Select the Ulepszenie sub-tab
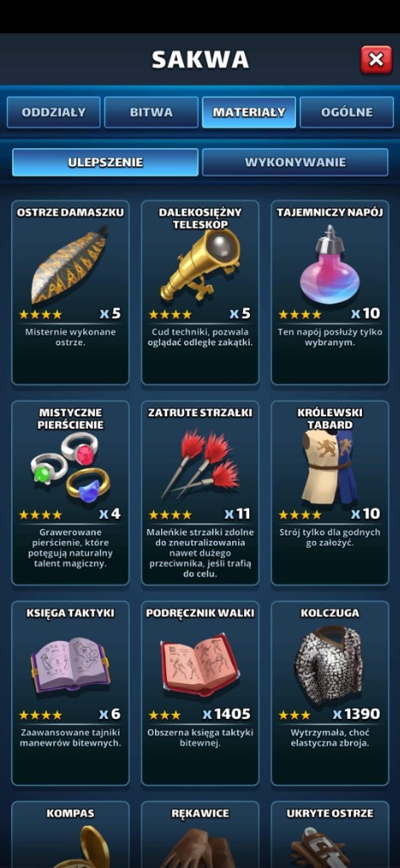The image size is (400, 868). 105,162
